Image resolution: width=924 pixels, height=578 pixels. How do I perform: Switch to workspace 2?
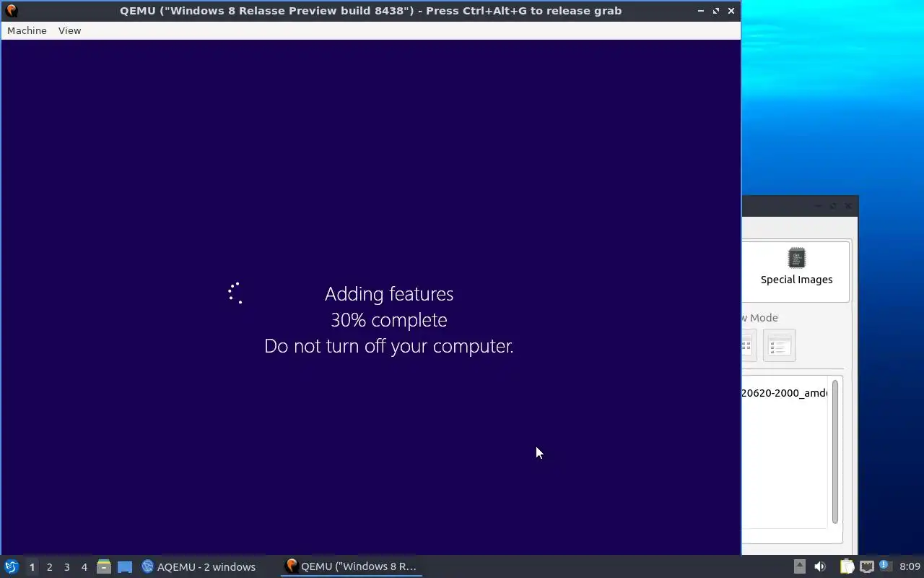tap(49, 567)
